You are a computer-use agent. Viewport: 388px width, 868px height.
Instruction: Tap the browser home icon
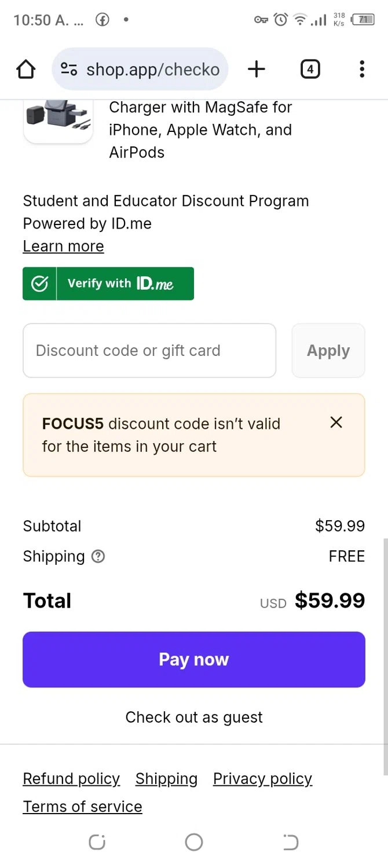(25, 69)
